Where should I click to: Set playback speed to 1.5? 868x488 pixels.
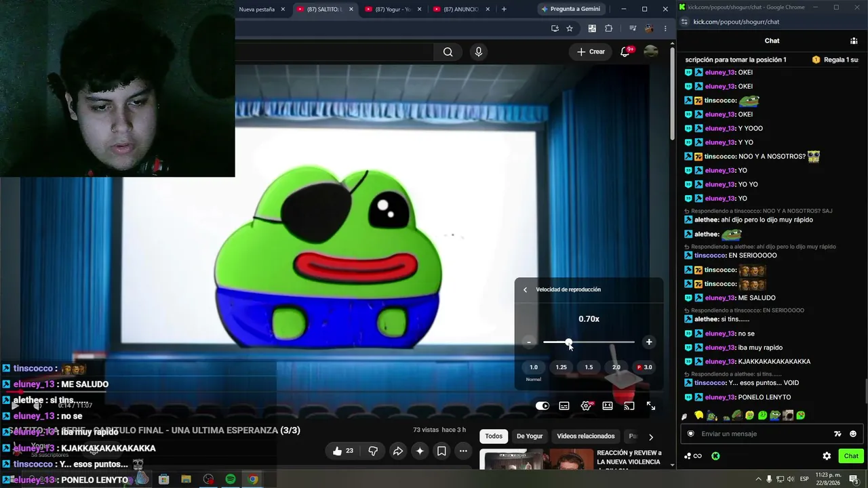click(589, 367)
